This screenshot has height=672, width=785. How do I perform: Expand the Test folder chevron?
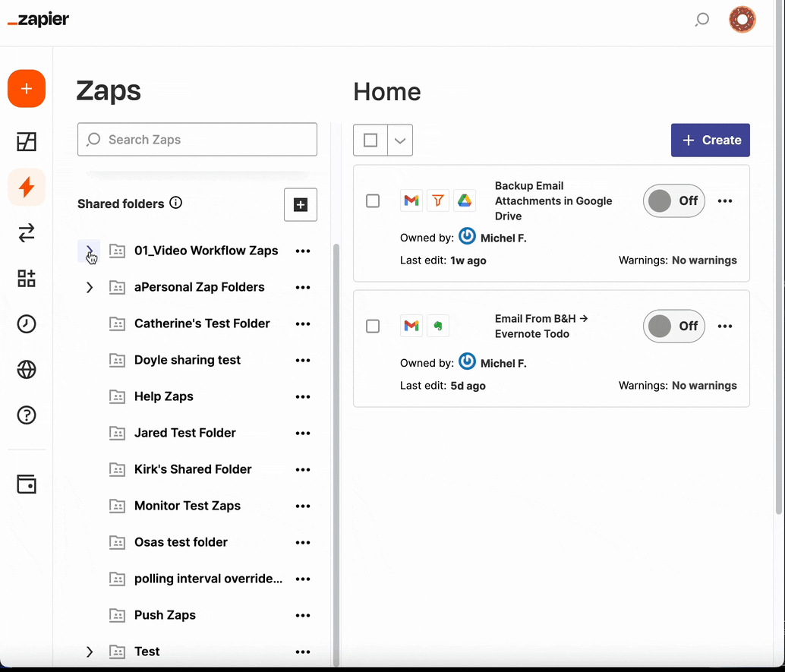point(89,651)
